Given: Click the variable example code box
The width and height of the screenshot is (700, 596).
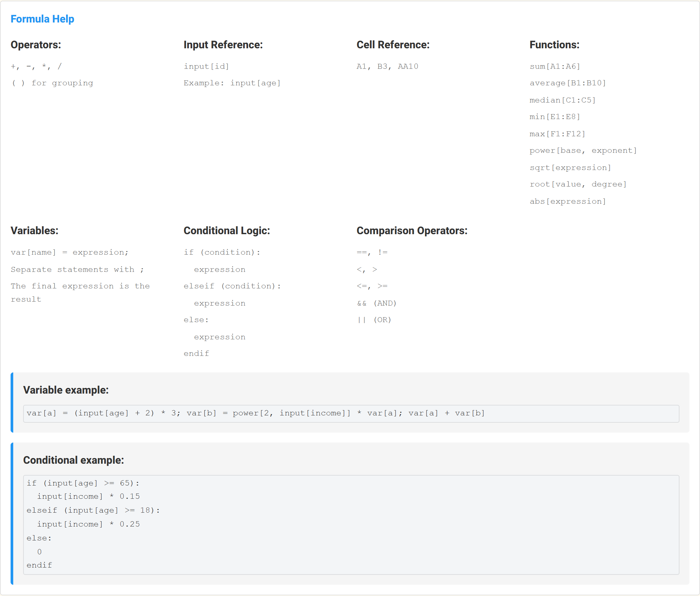Looking at the screenshot, I should (x=351, y=413).
